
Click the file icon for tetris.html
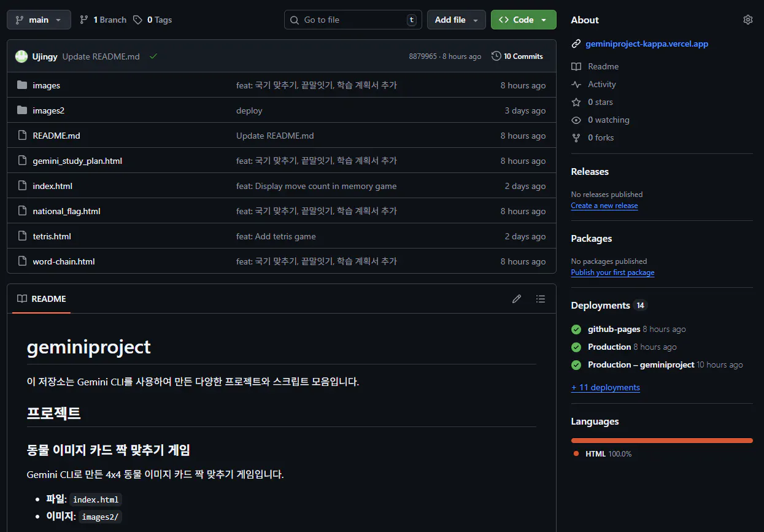point(22,236)
